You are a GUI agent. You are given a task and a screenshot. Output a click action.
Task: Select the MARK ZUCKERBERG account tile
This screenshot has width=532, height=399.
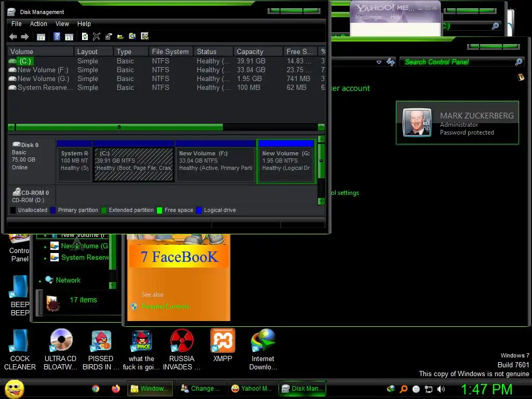(457, 123)
